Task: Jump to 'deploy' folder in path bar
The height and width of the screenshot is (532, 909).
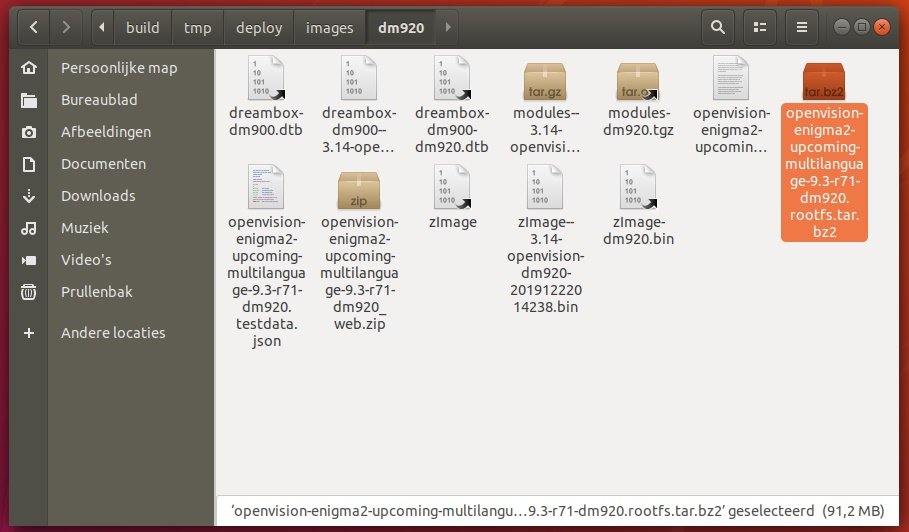Action: point(259,28)
